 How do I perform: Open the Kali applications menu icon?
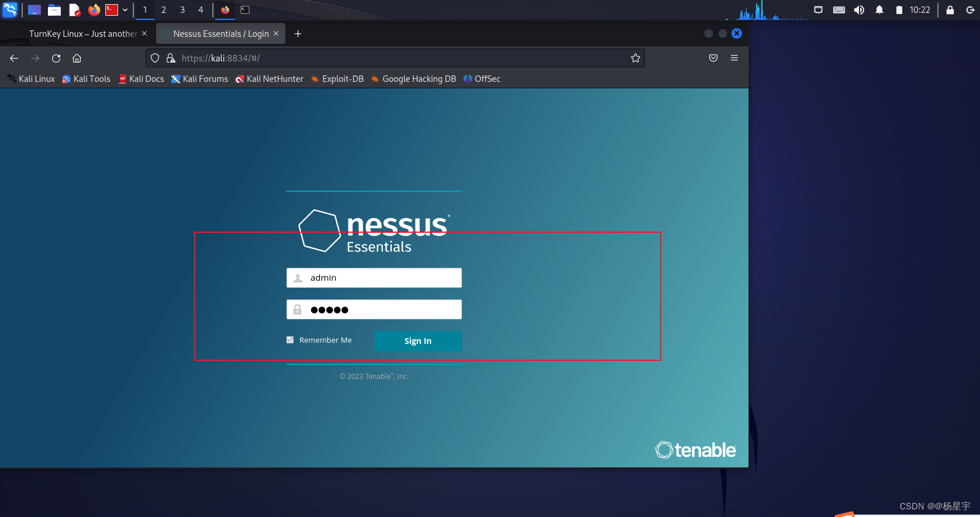point(10,10)
